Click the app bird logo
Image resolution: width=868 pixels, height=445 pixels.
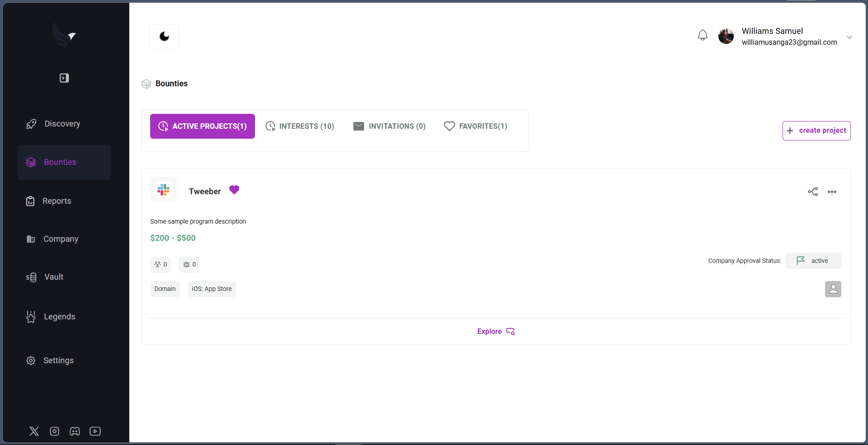click(x=64, y=35)
